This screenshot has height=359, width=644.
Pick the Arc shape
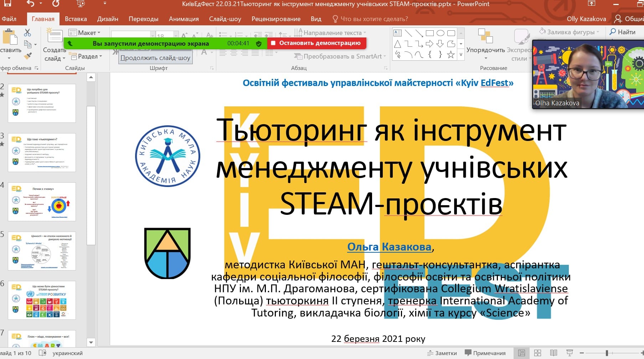coord(408,55)
